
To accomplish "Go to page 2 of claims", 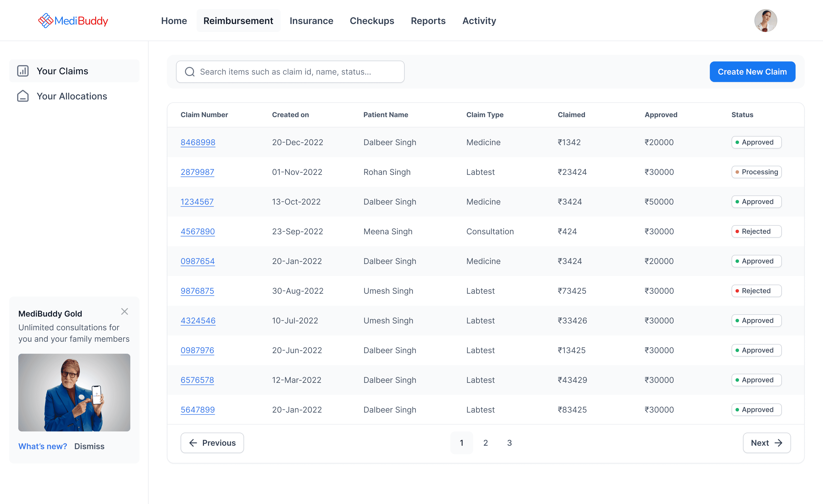I will tap(485, 443).
